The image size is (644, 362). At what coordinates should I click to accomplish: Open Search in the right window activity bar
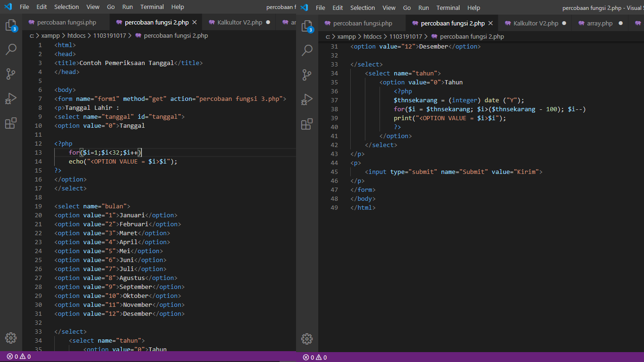(x=307, y=50)
